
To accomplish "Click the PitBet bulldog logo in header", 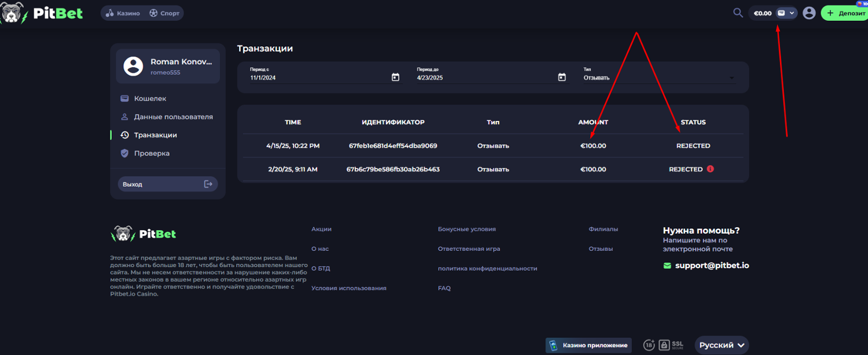I will coord(12,13).
